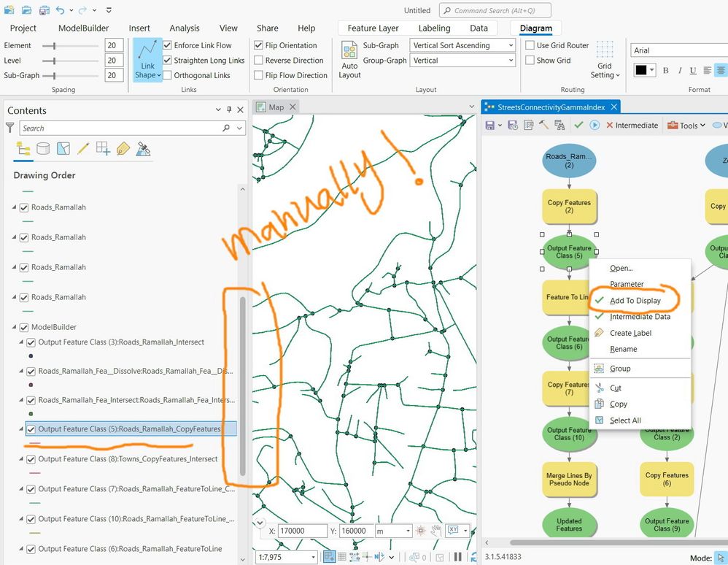This screenshot has width=728, height=565.
Task: Click the Link Shape button
Action: tap(147, 61)
